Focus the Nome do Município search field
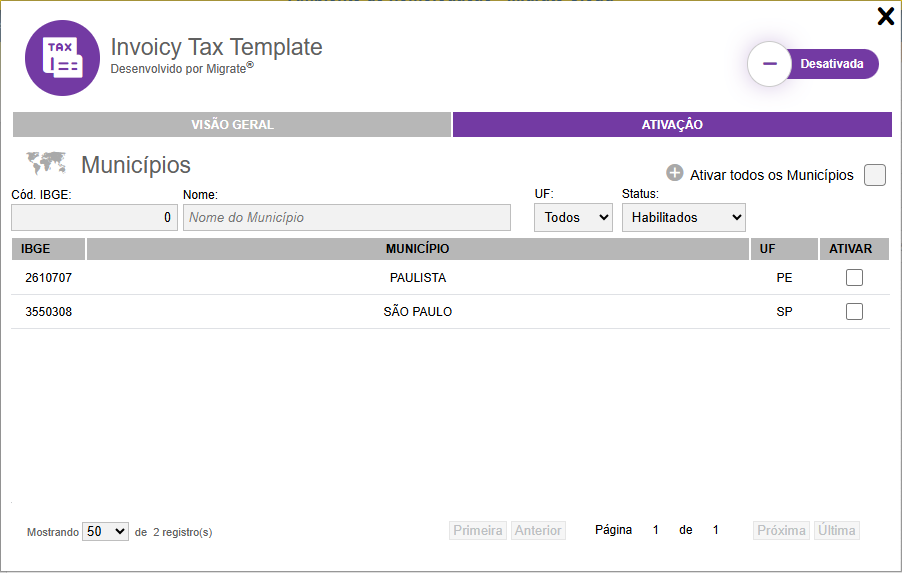This screenshot has height=573, width=902. 346,217
